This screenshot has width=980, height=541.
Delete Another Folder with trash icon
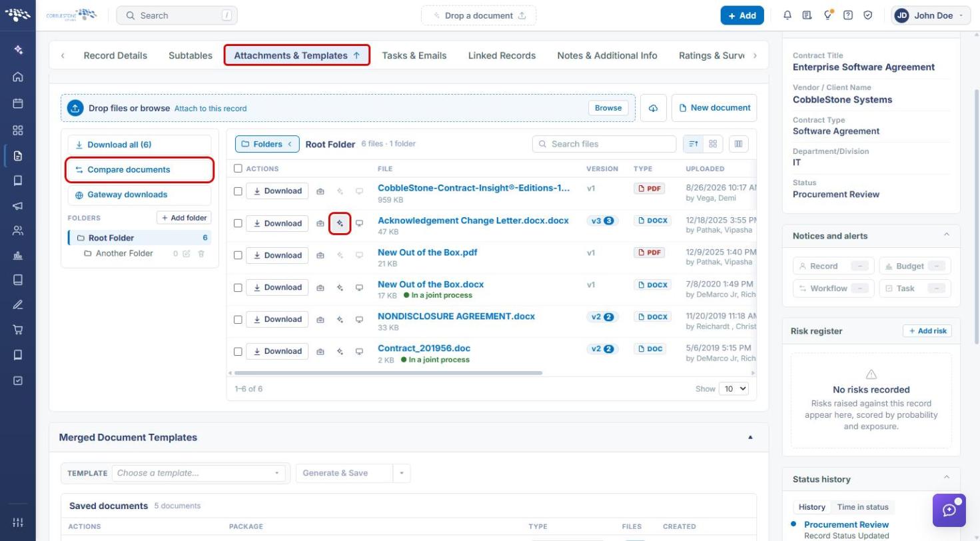coord(201,254)
